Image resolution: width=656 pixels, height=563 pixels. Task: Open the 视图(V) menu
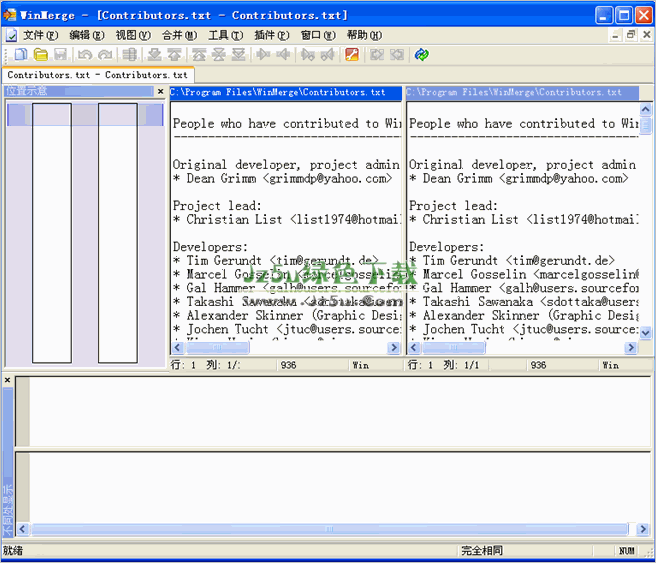(x=133, y=36)
